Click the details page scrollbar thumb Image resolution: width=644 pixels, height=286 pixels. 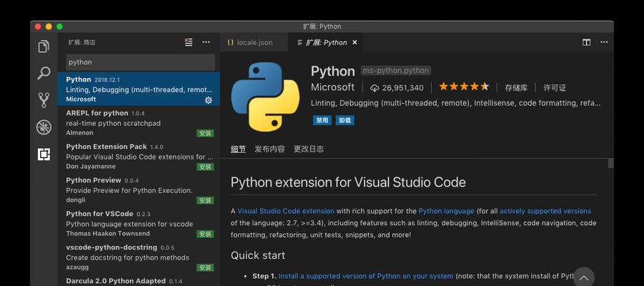point(610,163)
